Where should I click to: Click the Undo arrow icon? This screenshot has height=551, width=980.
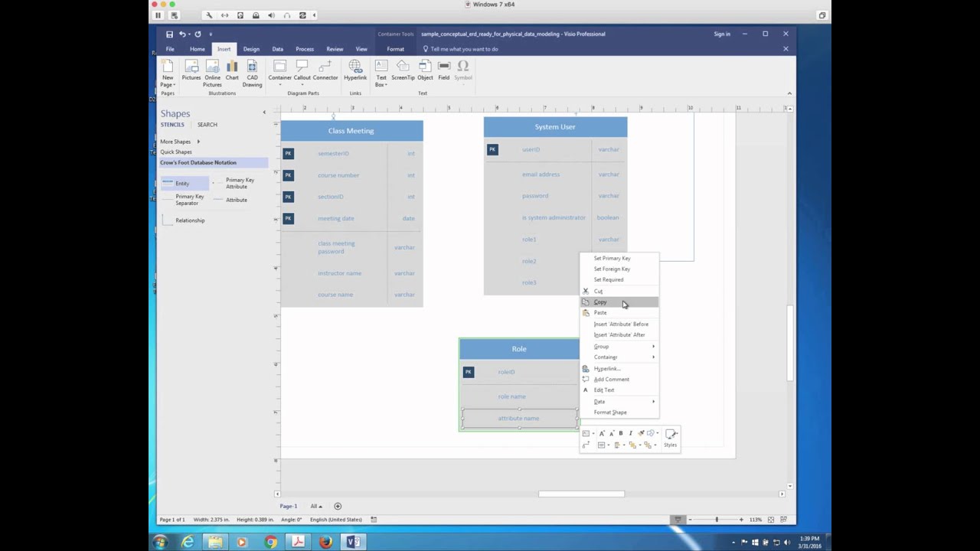182,34
